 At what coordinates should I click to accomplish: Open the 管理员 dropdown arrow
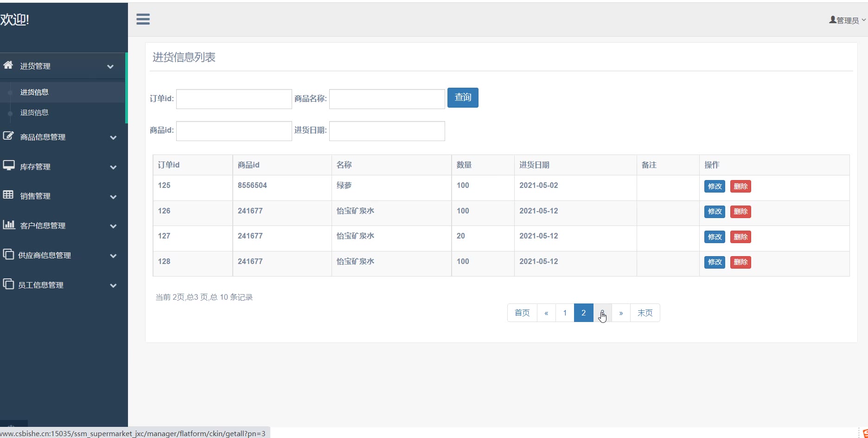[863, 20]
